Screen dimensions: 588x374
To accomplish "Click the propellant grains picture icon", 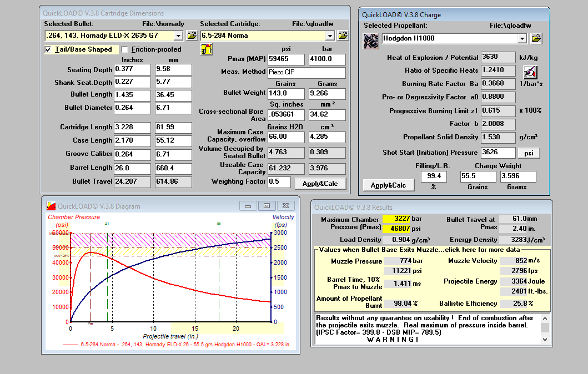I will [371, 41].
